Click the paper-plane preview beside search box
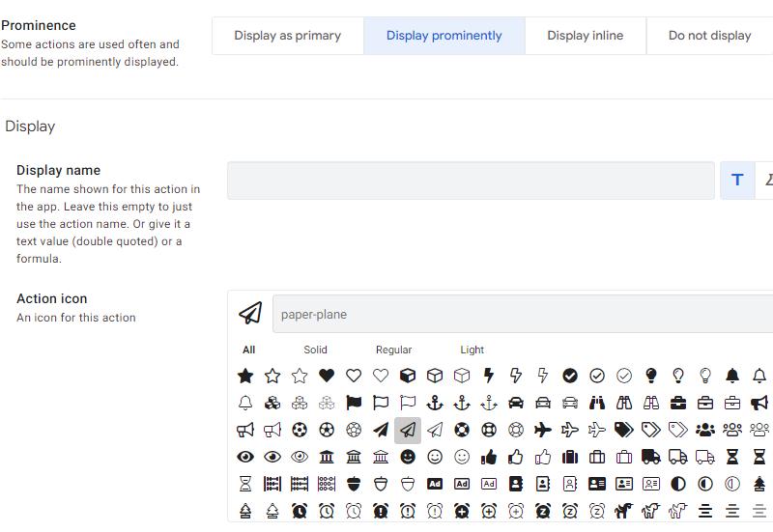The image size is (773, 532). tap(250, 313)
